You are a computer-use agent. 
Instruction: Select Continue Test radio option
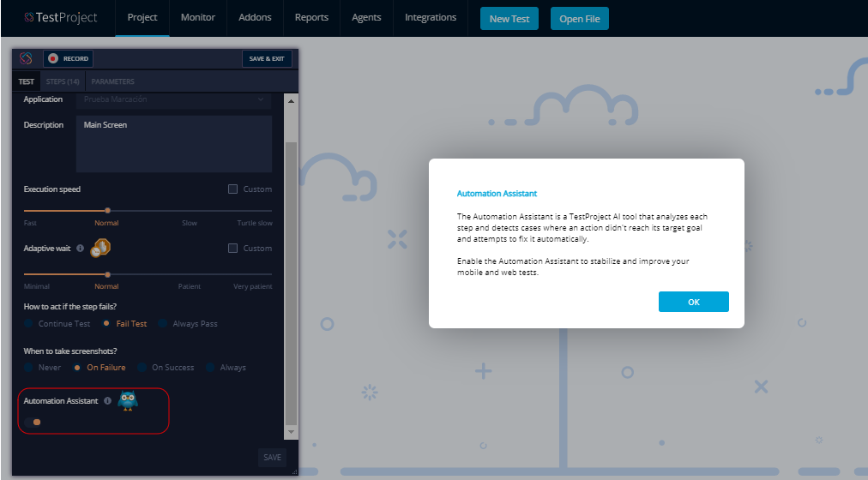coord(29,323)
